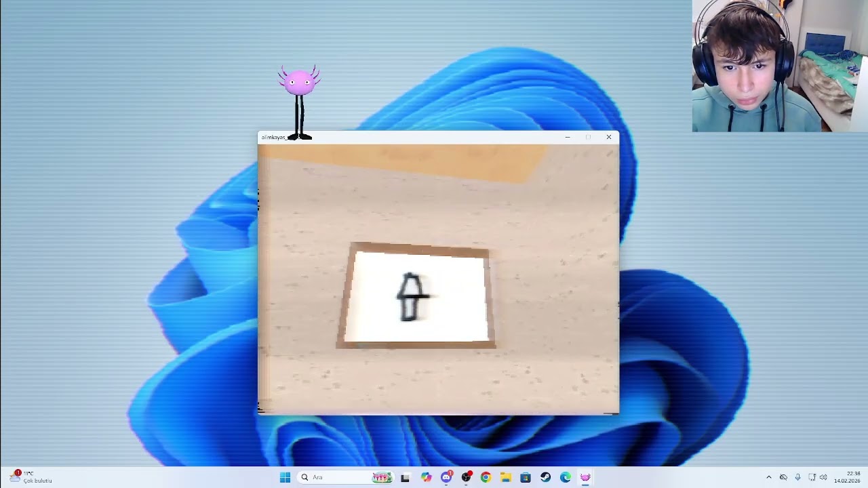Switch to OBS Studio on the taskbar

click(466, 477)
